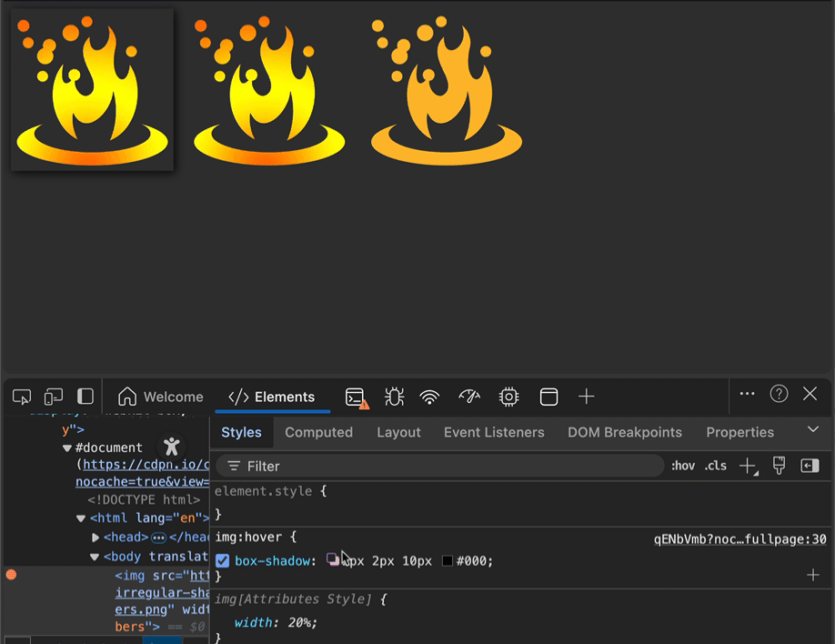Toggle class editor with .cls button

(x=715, y=465)
